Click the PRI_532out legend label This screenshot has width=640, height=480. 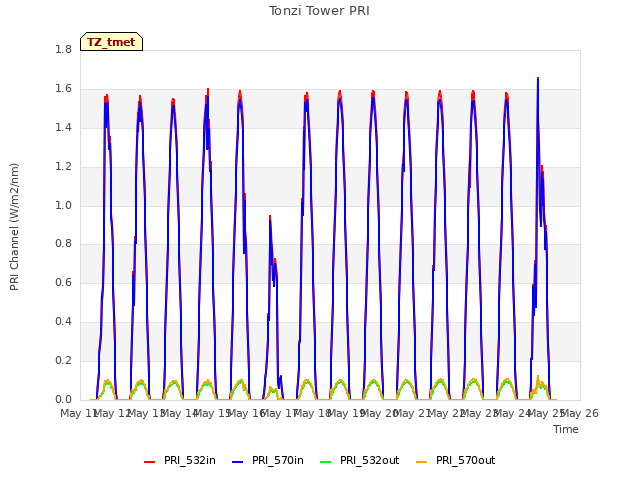point(369,460)
